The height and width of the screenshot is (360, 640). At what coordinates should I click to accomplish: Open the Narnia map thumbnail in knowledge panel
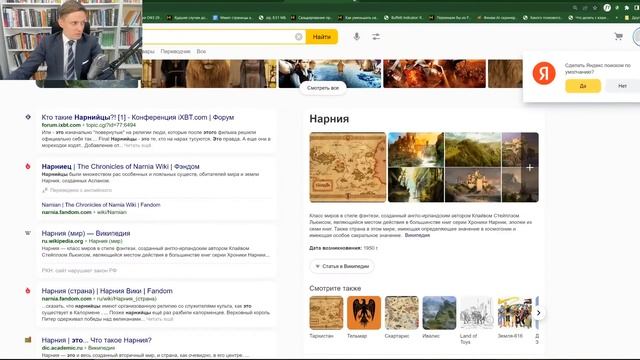click(x=348, y=167)
